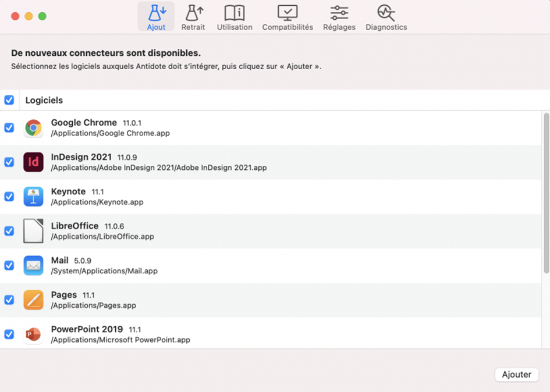Uncheck the Keynote checkbox
Viewport: 550px width, 392px height.
click(x=9, y=197)
